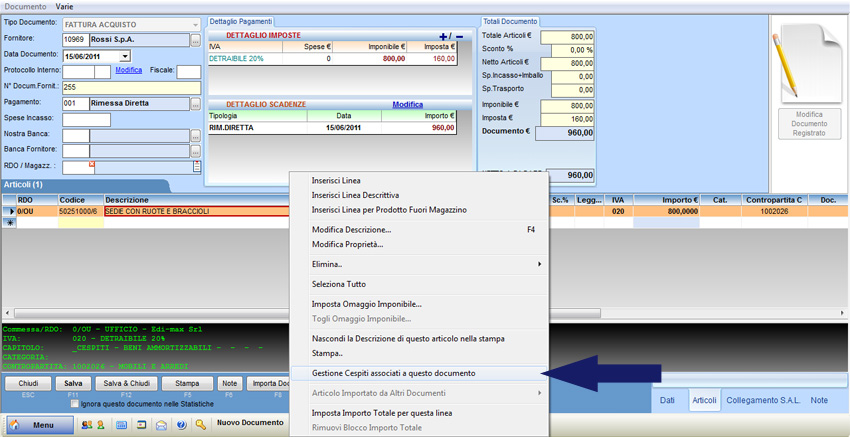The height and width of the screenshot is (437, 850).
Task: Toggle 'Ignora questo documento nelle Statistiche' checkbox
Action: click(x=74, y=404)
